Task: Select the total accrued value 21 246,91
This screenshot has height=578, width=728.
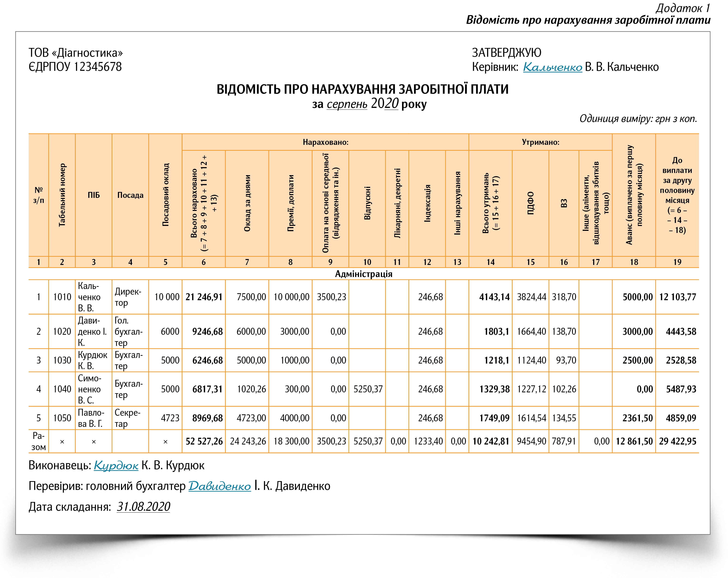Action: (204, 297)
